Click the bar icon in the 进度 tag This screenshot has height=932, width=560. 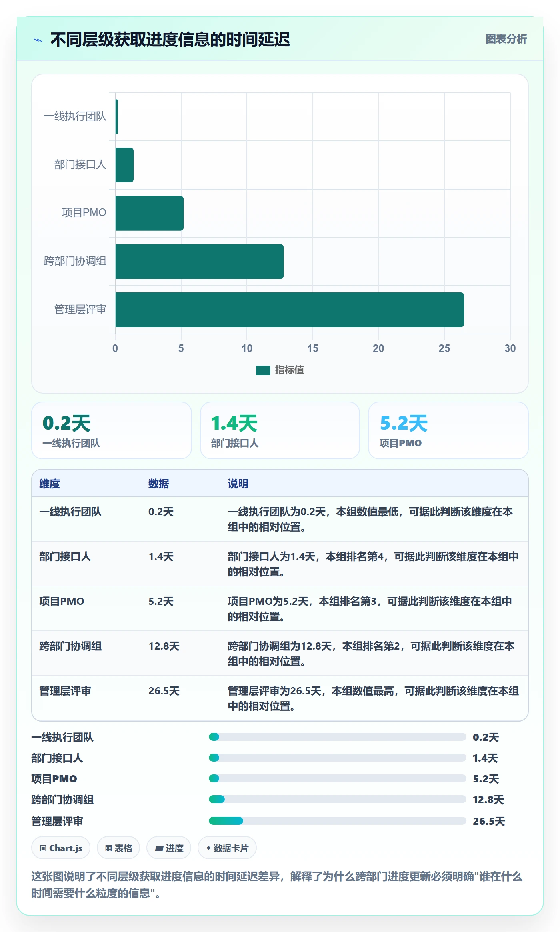point(159,848)
